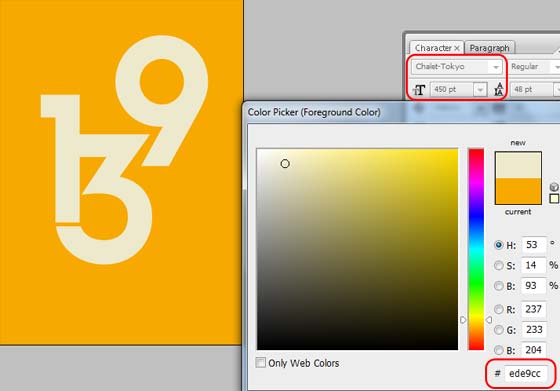Click the current orange color swatch
560x391 pixels.
point(518,191)
